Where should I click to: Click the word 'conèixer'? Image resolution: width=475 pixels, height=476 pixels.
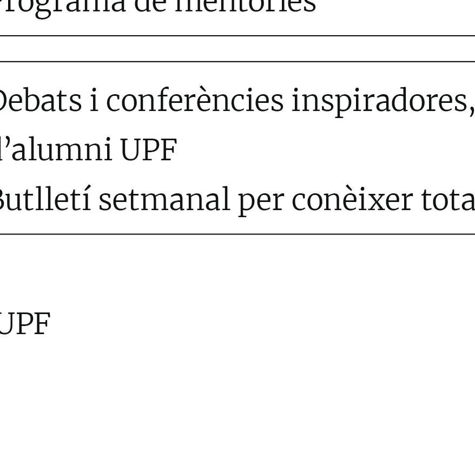tap(352, 199)
